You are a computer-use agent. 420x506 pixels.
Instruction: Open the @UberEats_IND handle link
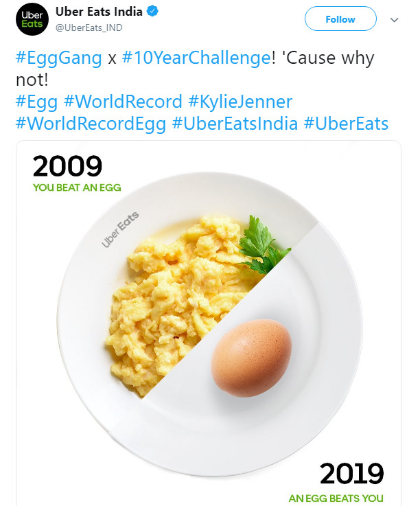pos(89,27)
